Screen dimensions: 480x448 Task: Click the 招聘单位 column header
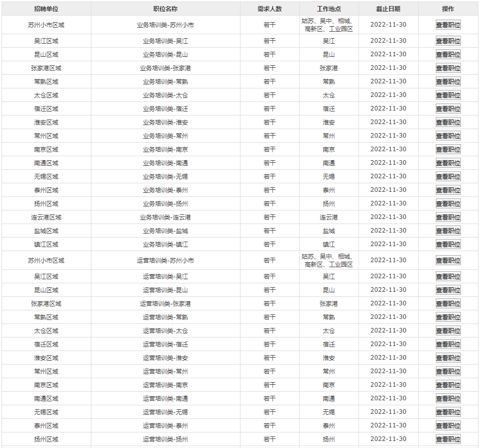point(46,9)
